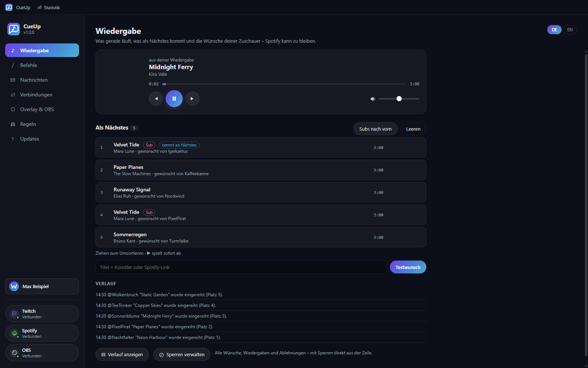
Task: Click the CueUp logo in sidebar
Action: (14, 29)
